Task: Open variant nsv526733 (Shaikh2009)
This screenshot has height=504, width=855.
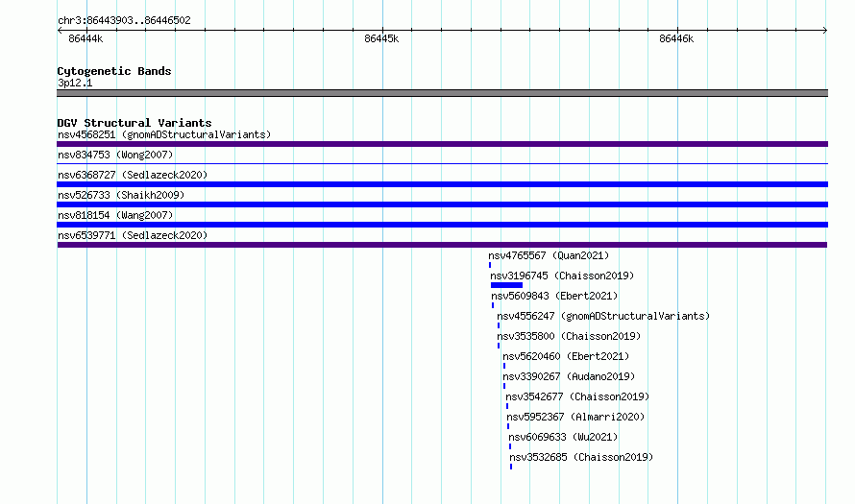Action: [121, 195]
